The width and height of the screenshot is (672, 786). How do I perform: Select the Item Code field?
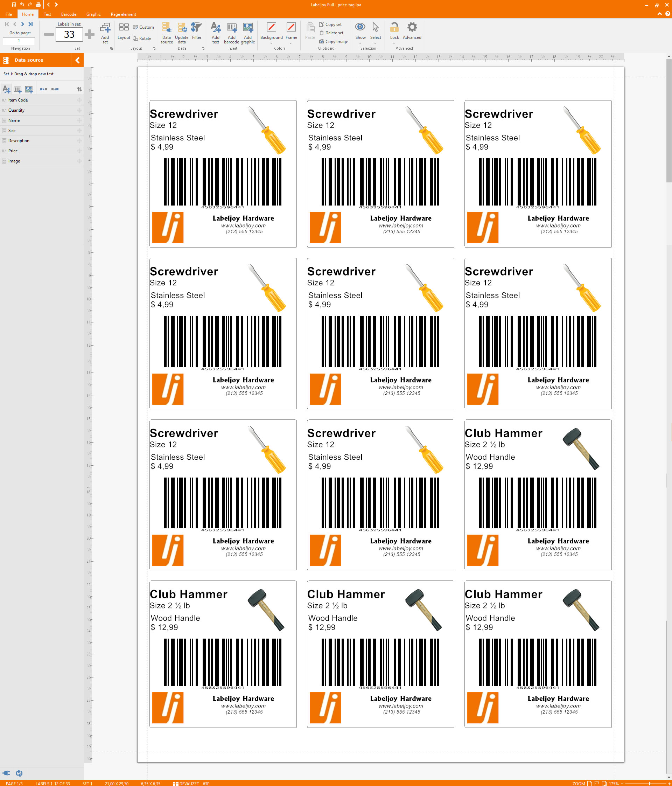pyautogui.click(x=42, y=100)
